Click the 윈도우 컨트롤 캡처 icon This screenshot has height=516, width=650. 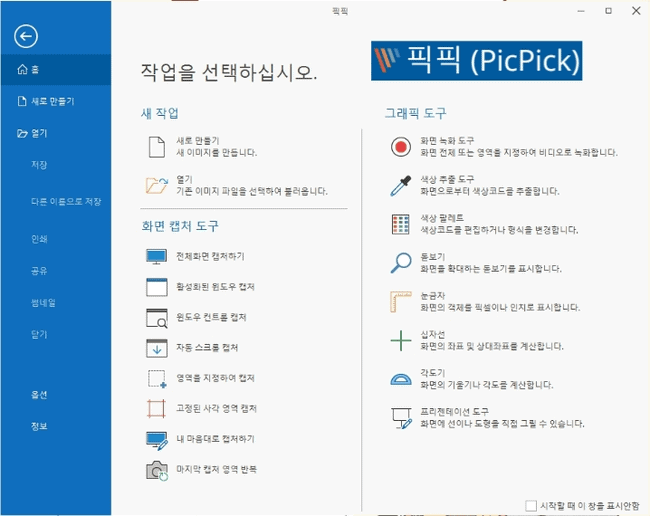157,318
